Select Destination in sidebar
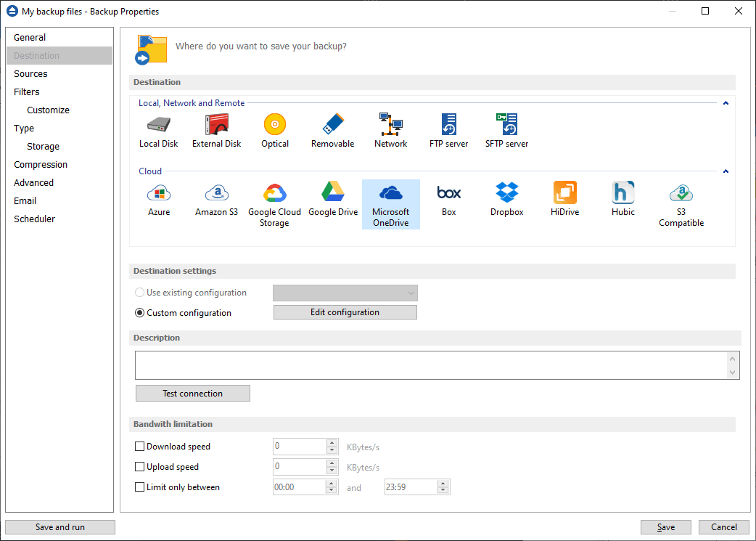Viewport: 756px width, 541px height. [x=59, y=55]
